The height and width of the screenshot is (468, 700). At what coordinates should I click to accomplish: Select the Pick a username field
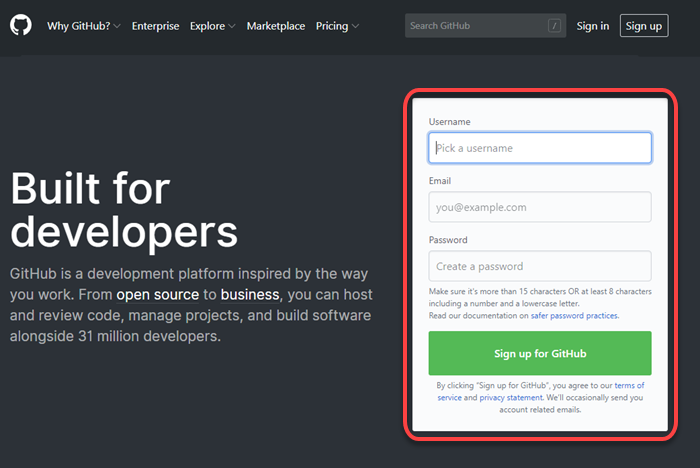tap(540, 148)
